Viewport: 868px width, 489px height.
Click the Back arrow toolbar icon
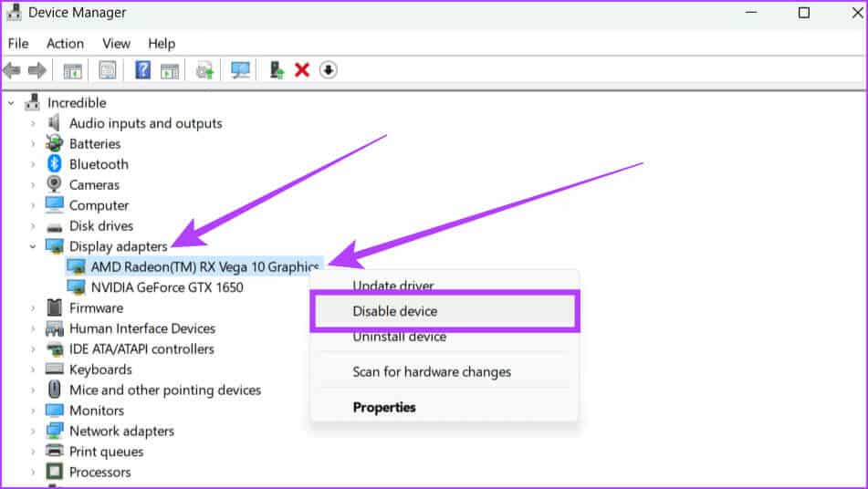[x=12, y=70]
